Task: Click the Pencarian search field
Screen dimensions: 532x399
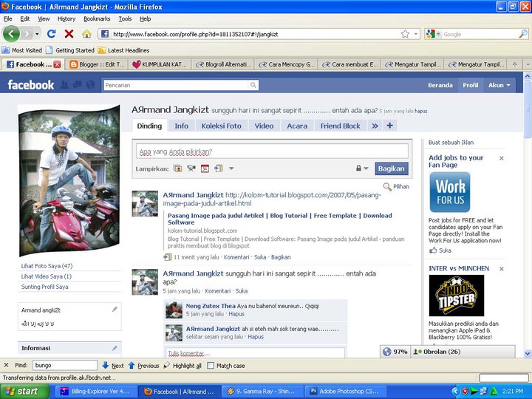Action: click(176, 85)
